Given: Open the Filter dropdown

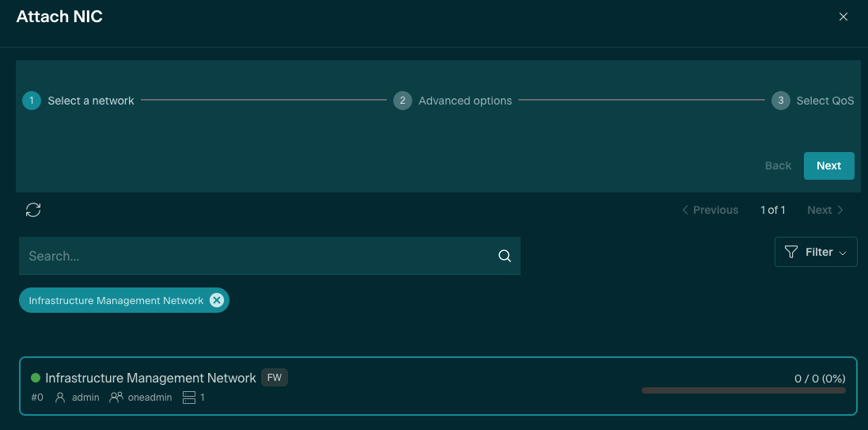Looking at the screenshot, I should 815,252.
